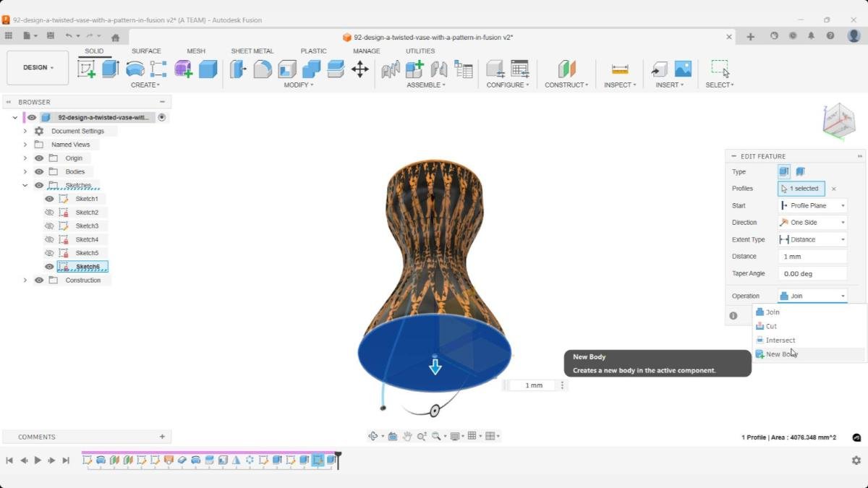The image size is (868, 488).
Task: Expand the Origin folder in browser
Action: [25, 158]
